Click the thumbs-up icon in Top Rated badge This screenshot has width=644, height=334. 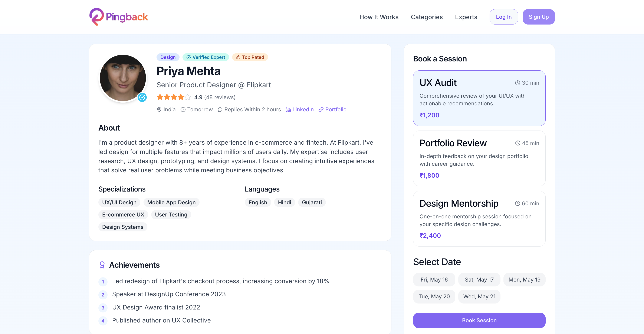point(238,57)
